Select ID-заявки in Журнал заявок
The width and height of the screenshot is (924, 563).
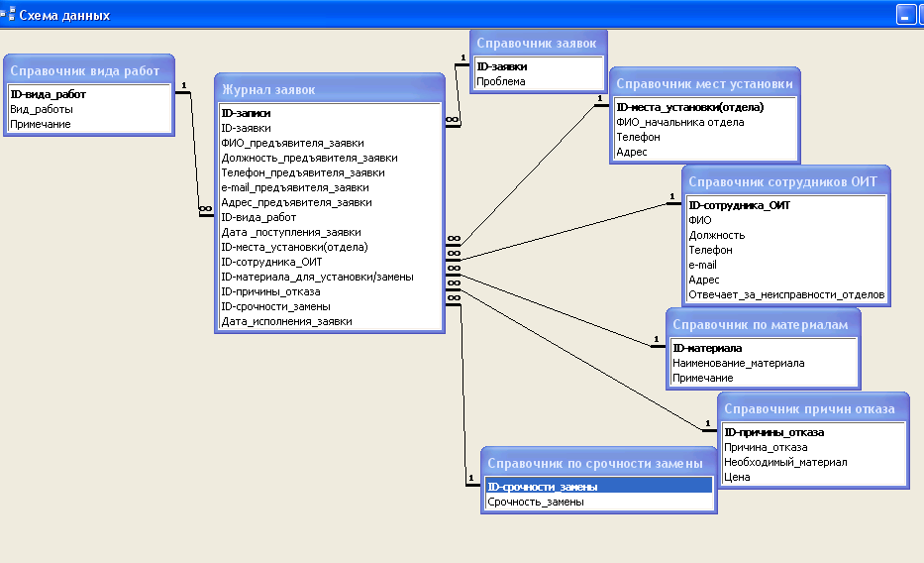pyautogui.click(x=330, y=128)
